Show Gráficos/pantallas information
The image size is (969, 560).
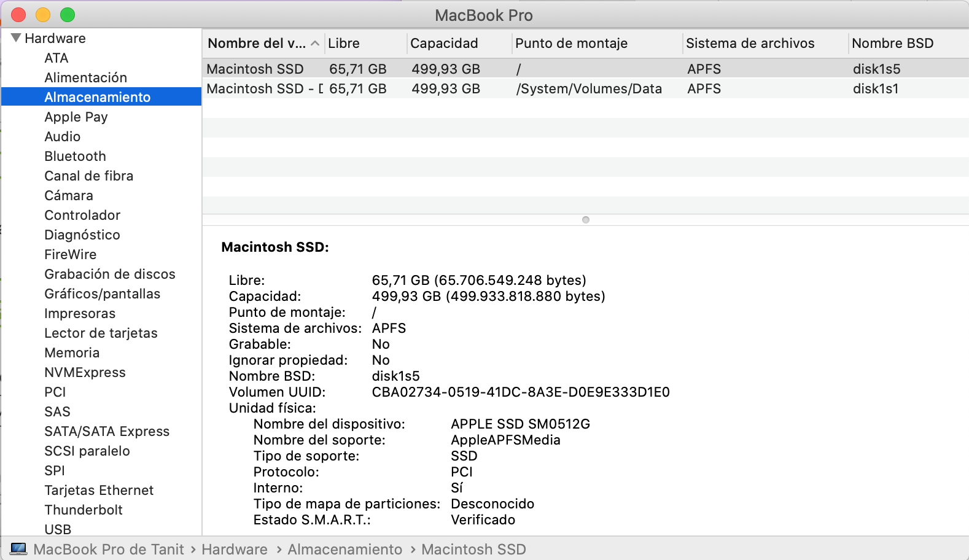point(103,294)
